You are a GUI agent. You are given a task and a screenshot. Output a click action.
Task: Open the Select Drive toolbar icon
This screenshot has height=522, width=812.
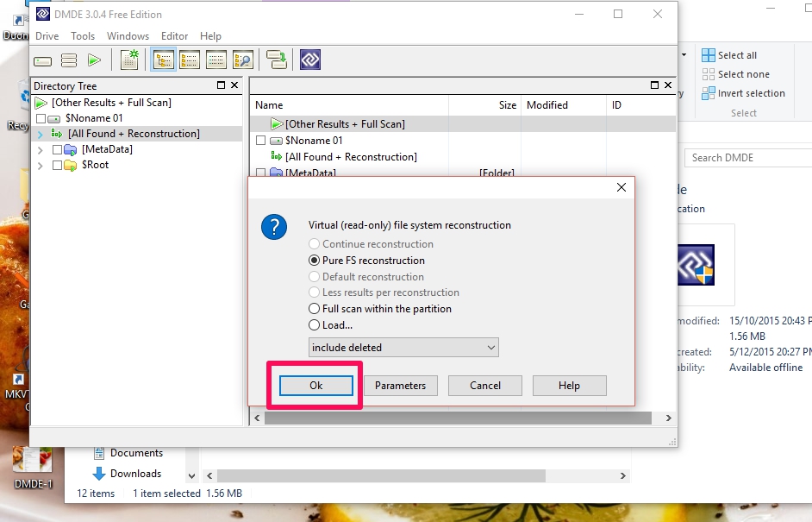click(x=42, y=61)
